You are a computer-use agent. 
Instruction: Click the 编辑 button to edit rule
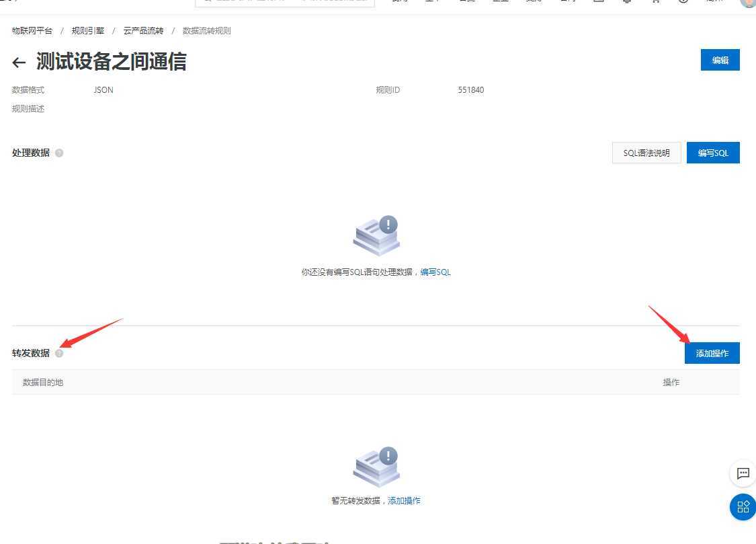click(720, 60)
